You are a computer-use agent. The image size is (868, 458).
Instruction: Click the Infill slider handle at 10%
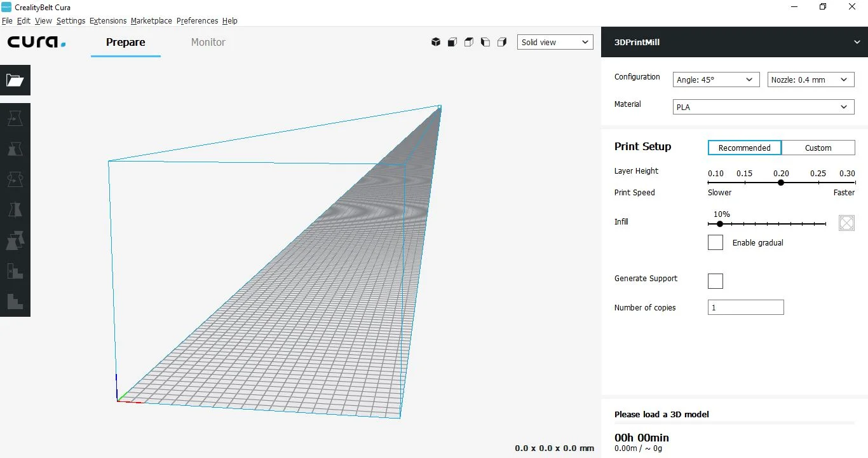(x=720, y=224)
